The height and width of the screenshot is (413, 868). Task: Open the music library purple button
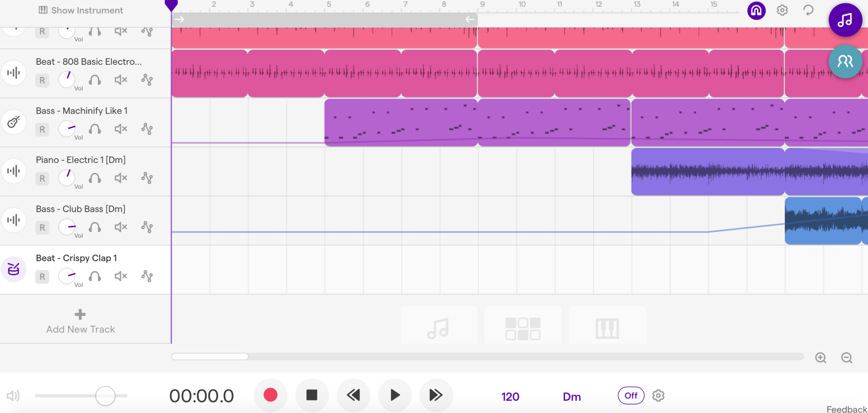click(845, 20)
